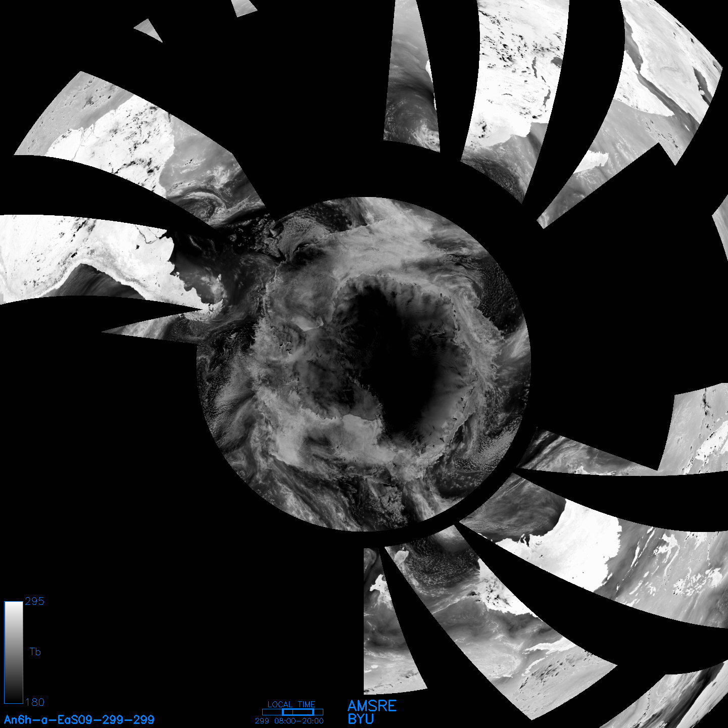Image resolution: width=728 pixels, height=728 pixels.
Task: Click the 180 minimum scale value
Action: tap(35, 702)
